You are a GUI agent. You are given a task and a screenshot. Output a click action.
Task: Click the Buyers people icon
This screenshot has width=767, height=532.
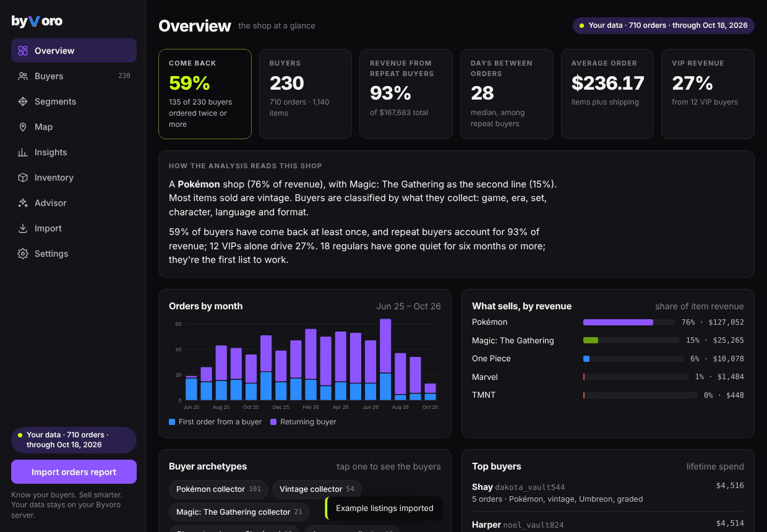click(23, 76)
